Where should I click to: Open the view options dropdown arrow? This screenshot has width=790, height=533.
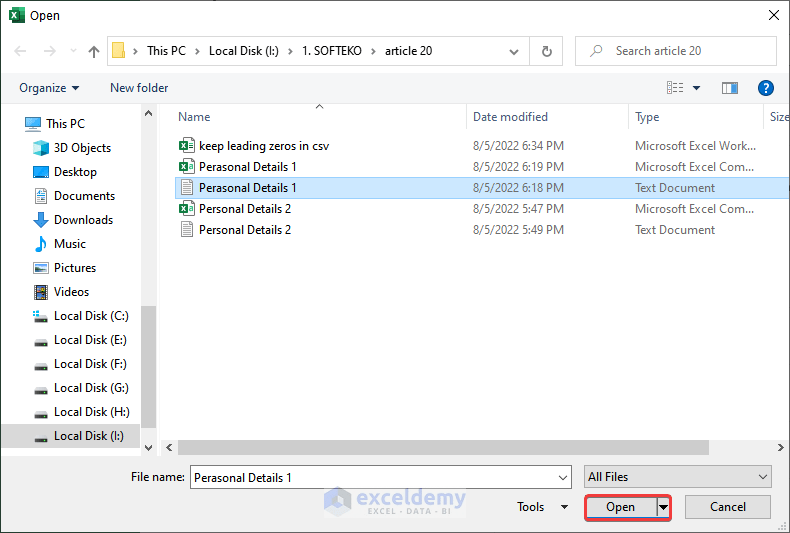click(x=696, y=88)
